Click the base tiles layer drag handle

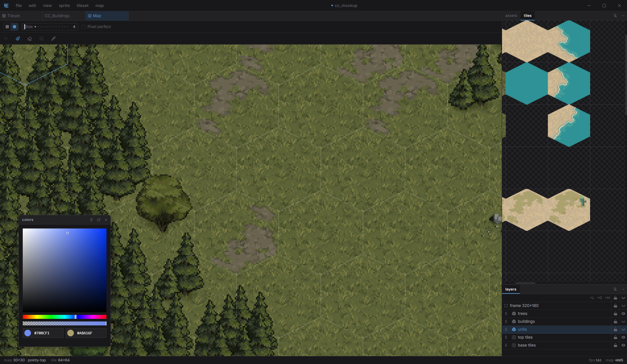click(x=506, y=345)
